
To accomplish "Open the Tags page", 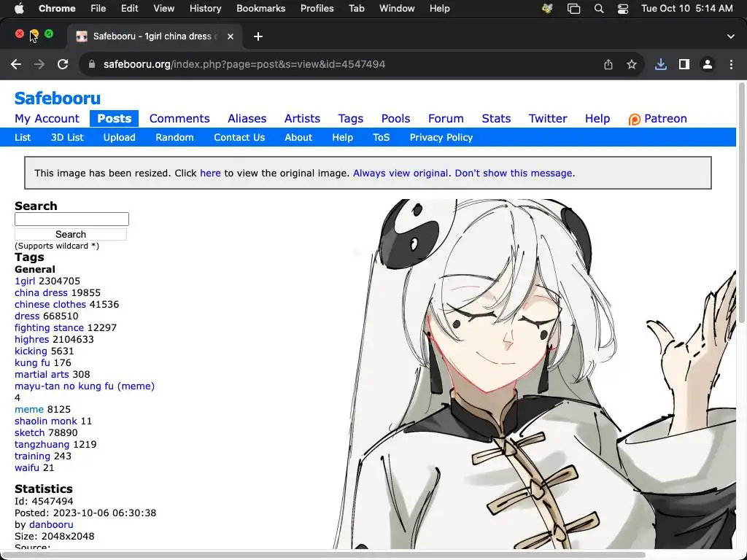I will point(351,119).
